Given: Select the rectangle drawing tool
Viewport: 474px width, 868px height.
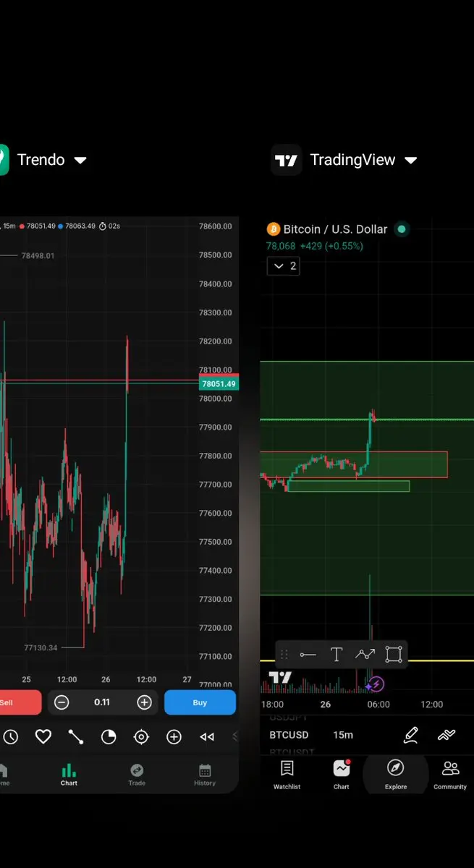Looking at the screenshot, I should 394,655.
